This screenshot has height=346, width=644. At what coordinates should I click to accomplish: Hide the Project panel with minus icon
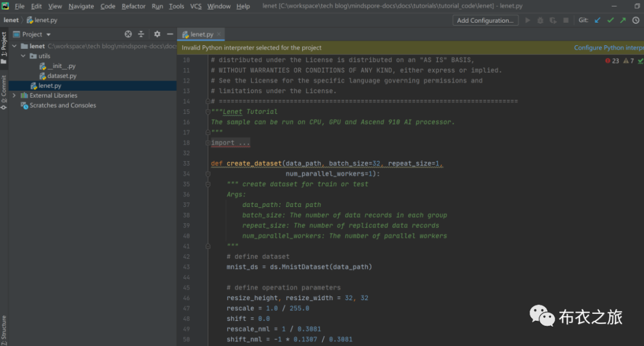(x=169, y=34)
